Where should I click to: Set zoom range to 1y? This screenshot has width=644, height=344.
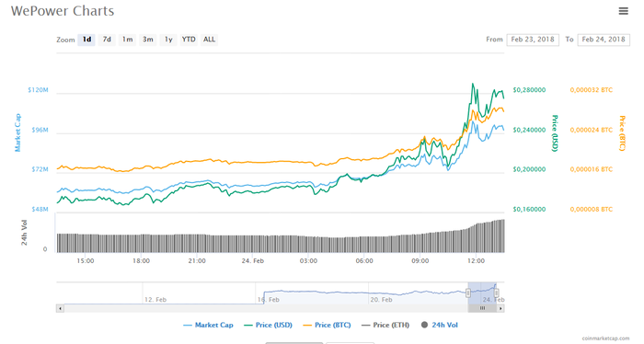pyautogui.click(x=168, y=40)
